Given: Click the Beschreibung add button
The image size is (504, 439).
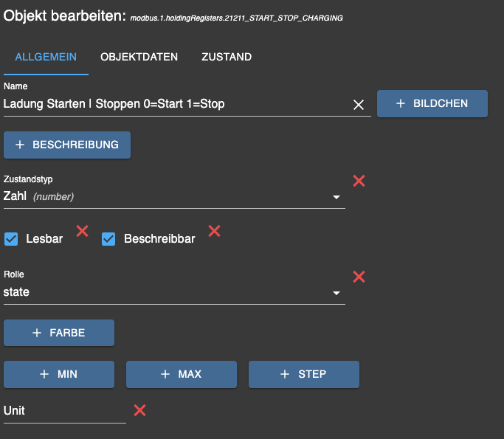Looking at the screenshot, I should tap(67, 145).
